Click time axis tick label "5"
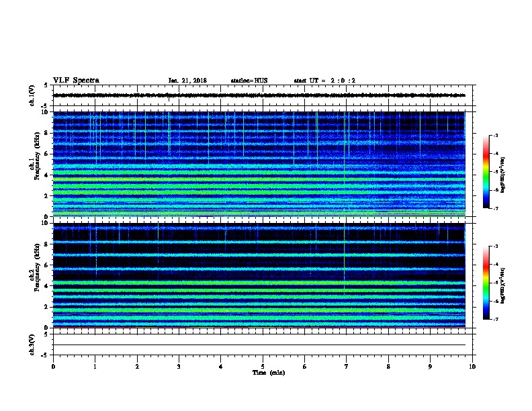The image size is (532, 411). 263,366
